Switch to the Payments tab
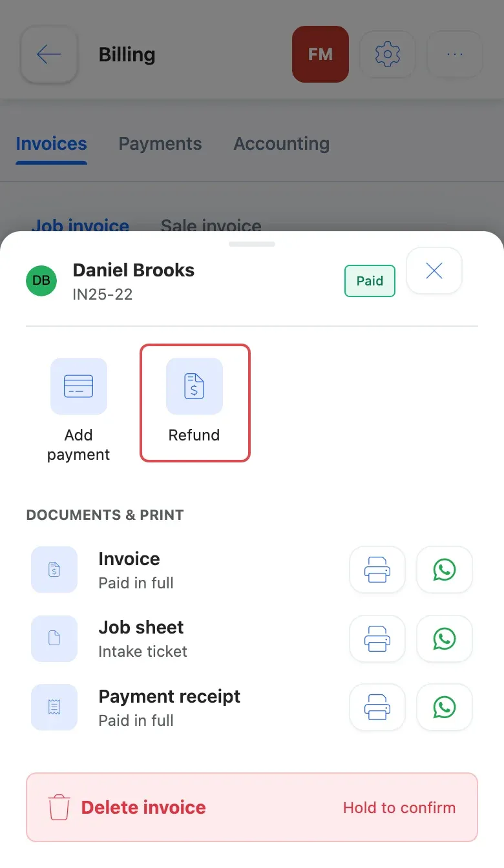Viewport: 504px width, 868px height. point(160,143)
